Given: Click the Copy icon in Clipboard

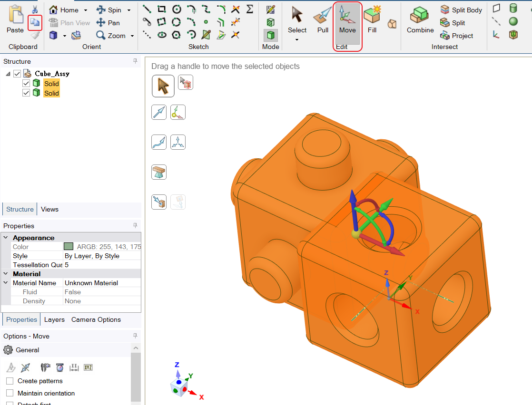Looking at the screenshot, I should (35, 22).
